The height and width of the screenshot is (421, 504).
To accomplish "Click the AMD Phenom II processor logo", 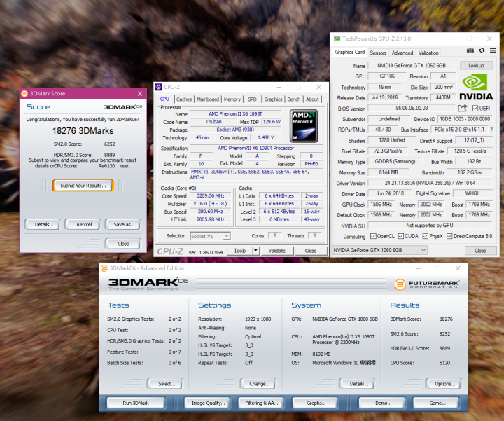I will coord(304,126).
